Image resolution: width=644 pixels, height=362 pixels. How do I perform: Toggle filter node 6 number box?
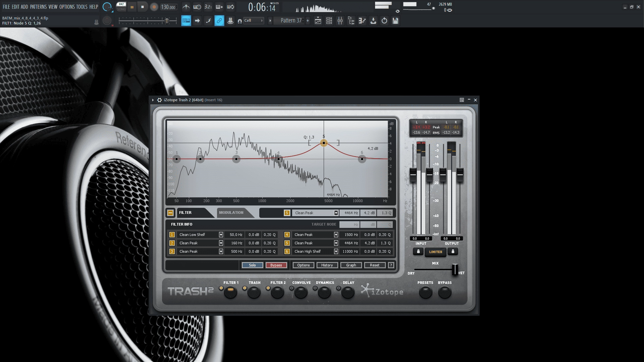pos(287,251)
